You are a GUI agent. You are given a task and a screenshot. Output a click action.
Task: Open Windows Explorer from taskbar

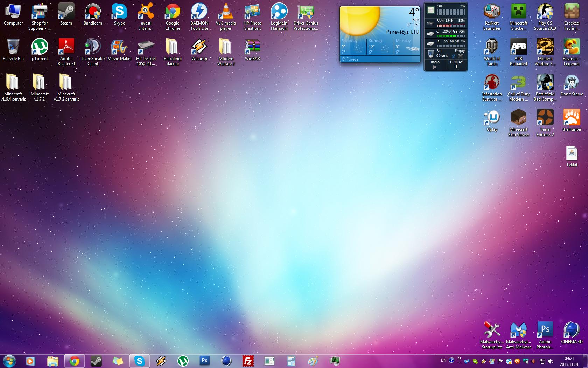(x=52, y=361)
